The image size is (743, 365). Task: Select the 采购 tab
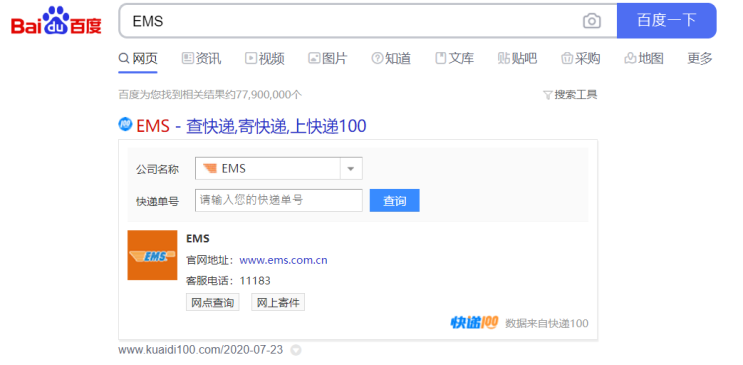pos(580,59)
